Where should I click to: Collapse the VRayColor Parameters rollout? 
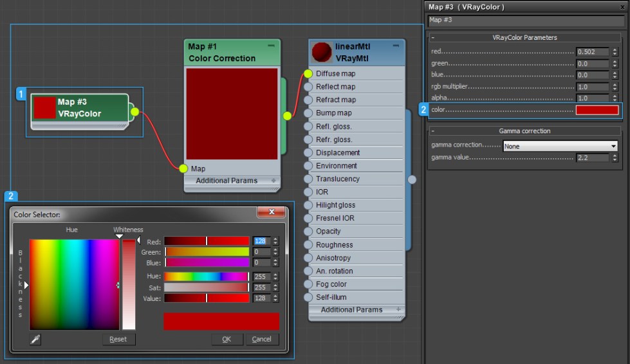click(432, 38)
